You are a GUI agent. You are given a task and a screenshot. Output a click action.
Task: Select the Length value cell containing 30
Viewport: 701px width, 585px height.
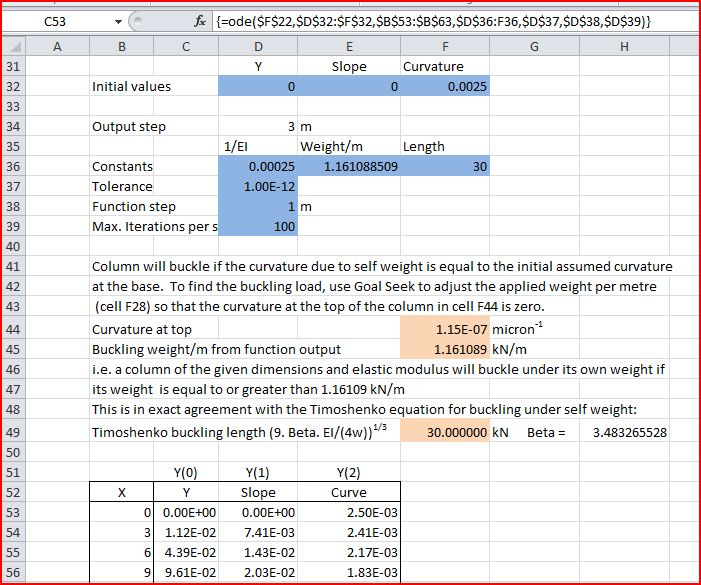[444, 166]
